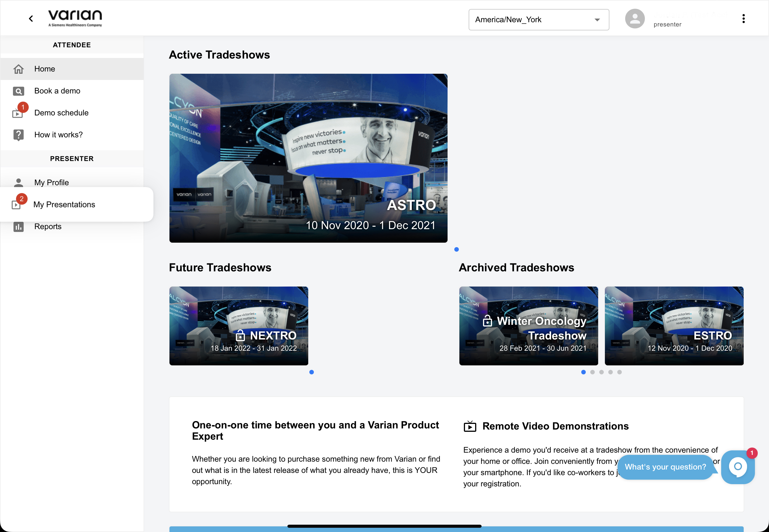769x532 pixels.
Task: Click the lock icon on NEXTRO
Action: [240, 335]
